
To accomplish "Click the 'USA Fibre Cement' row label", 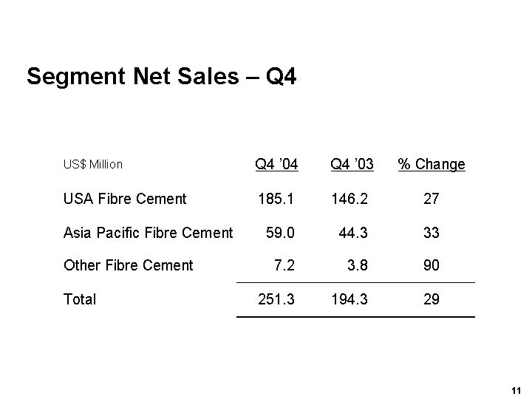I will coord(125,198).
